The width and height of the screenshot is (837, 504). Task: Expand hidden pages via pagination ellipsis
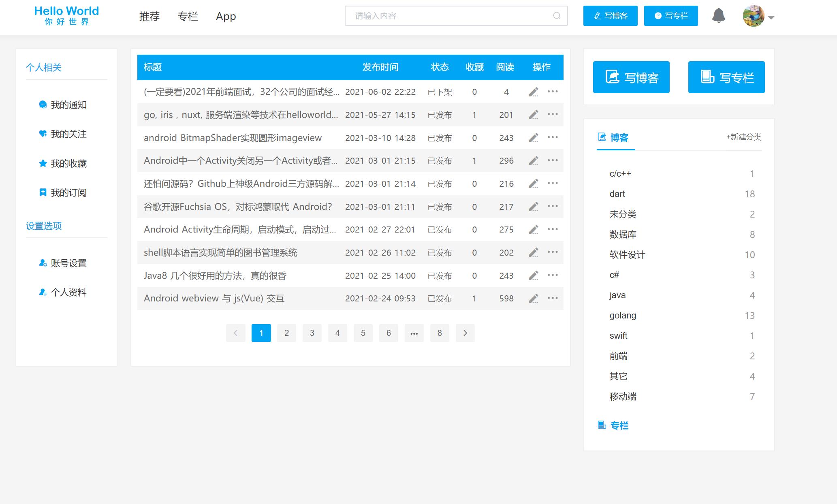point(414,333)
